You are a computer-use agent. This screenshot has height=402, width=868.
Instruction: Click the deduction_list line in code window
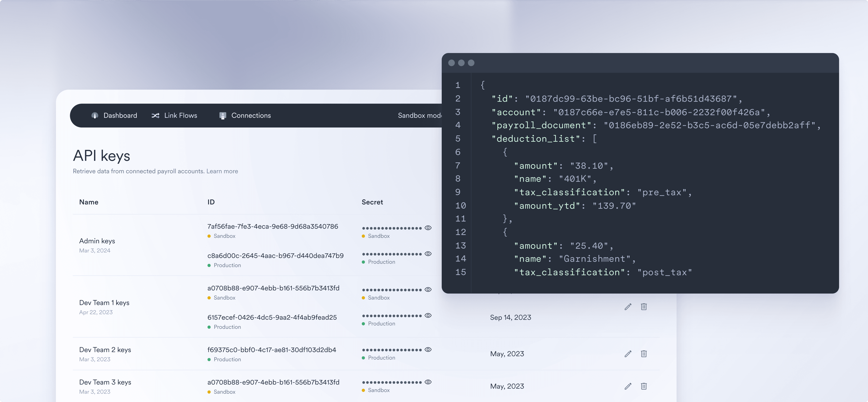point(544,139)
